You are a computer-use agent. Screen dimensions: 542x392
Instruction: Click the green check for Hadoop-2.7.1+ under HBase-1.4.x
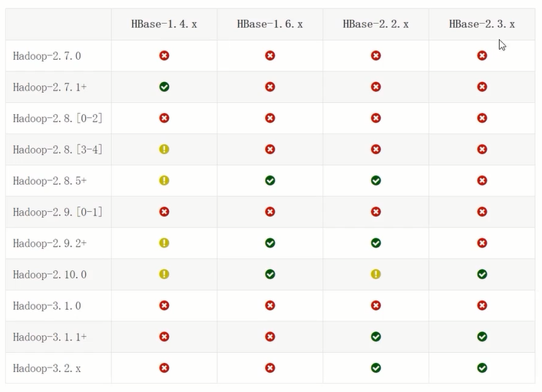pos(164,87)
